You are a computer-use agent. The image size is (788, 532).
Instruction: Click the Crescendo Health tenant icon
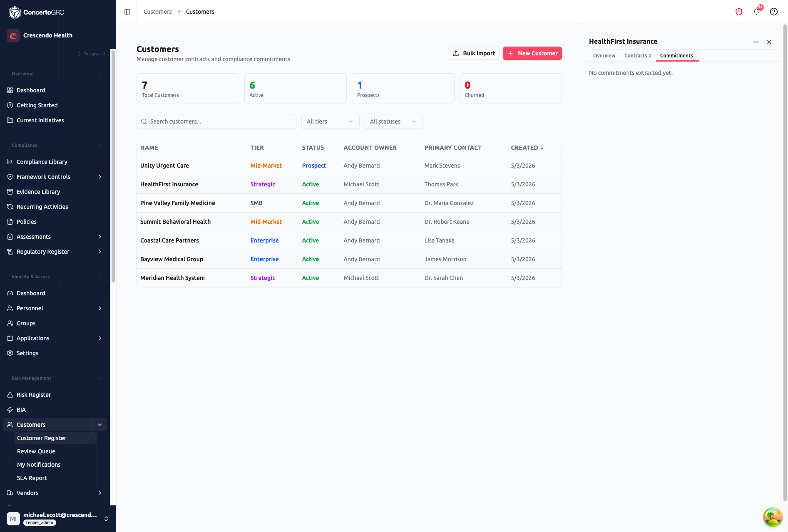(13, 36)
